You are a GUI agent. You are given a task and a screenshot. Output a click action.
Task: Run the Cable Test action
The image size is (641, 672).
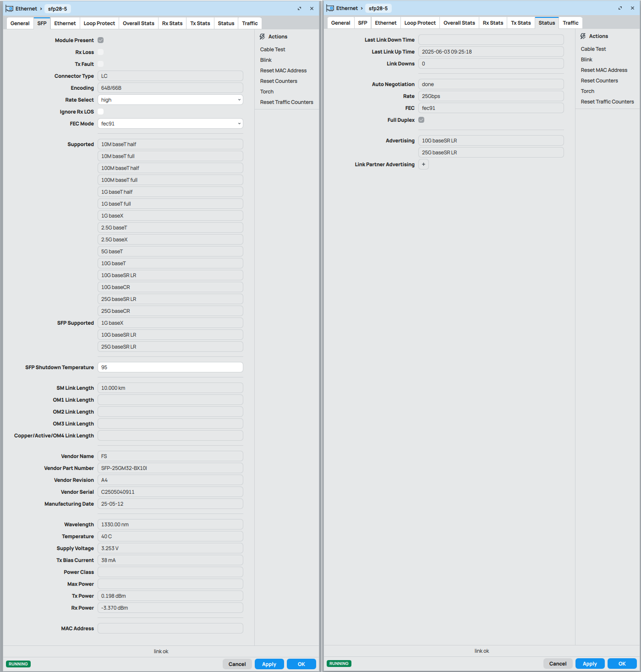[272, 49]
